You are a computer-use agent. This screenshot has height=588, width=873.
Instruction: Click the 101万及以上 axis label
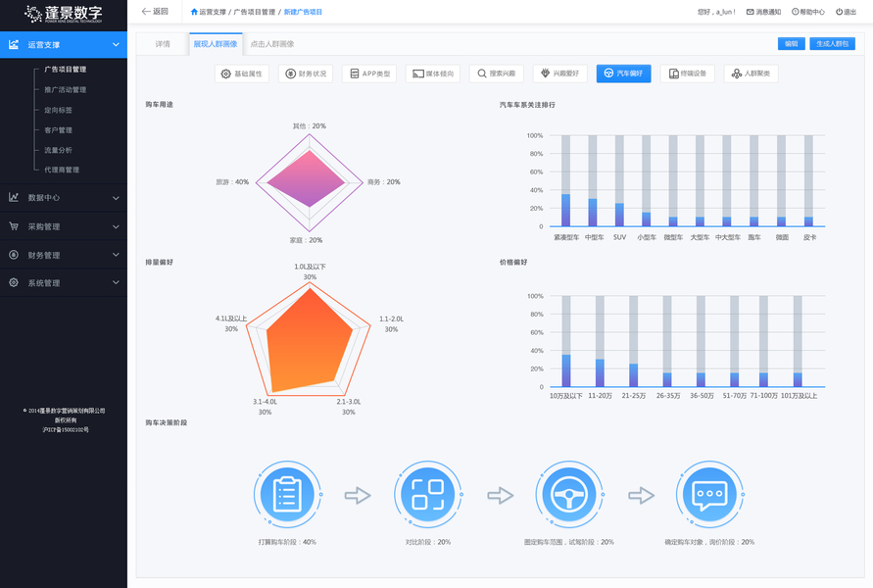point(799,396)
